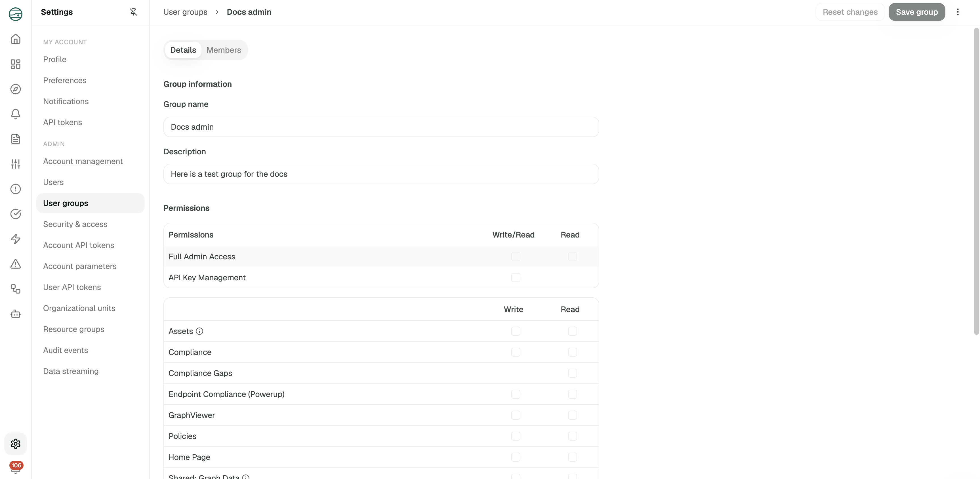Open the lightning bolt icon
This screenshot has height=479, width=980.
(x=16, y=239)
